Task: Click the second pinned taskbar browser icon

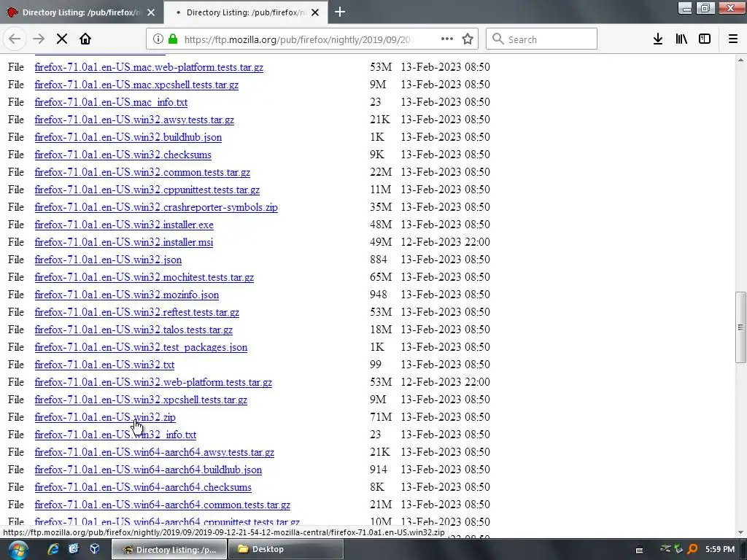Action: pos(74,549)
